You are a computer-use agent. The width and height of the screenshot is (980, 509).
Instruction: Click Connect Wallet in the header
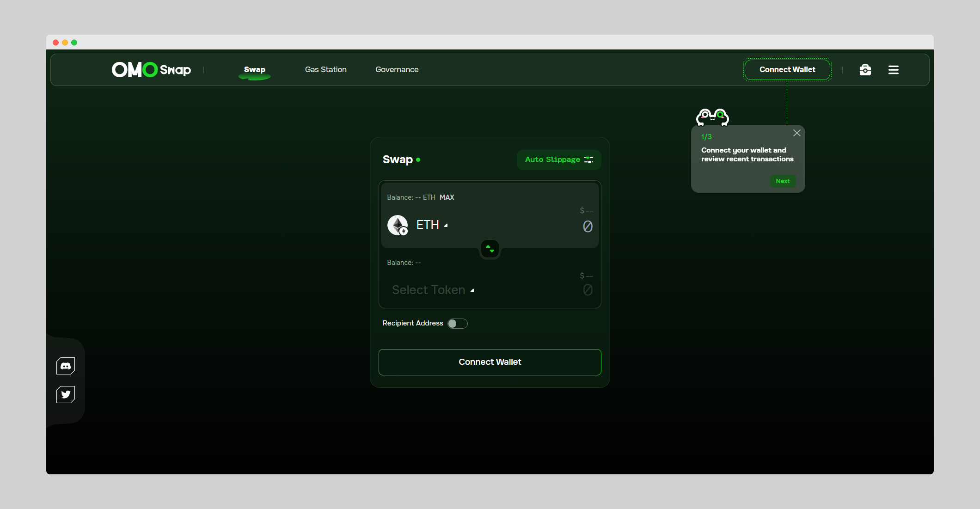coord(787,70)
